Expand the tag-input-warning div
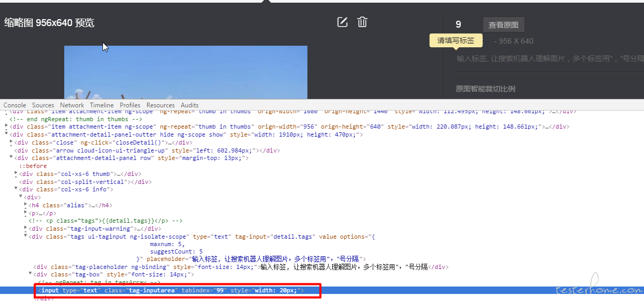644x303 pixels. pyautogui.click(x=25, y=228)
